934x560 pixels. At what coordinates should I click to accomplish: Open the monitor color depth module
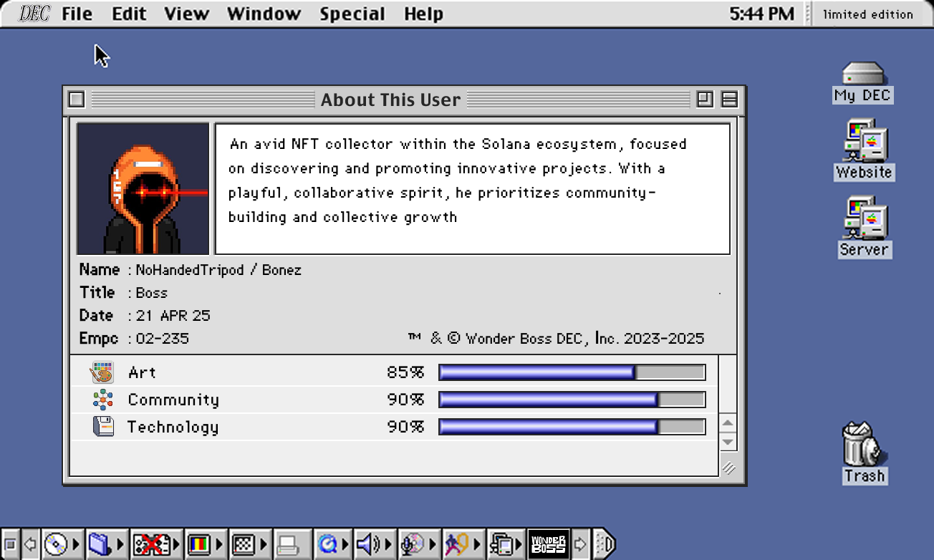point(205,545)
